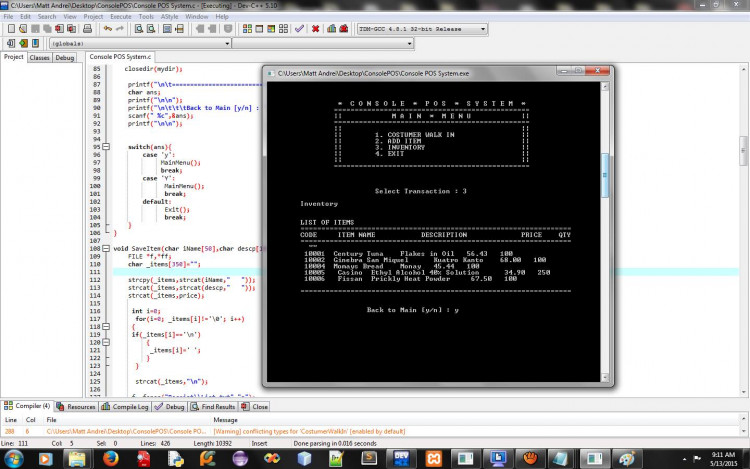Click the Debug checkmark icon
This screenshot has height=469, width=750.
click(299, 29)
